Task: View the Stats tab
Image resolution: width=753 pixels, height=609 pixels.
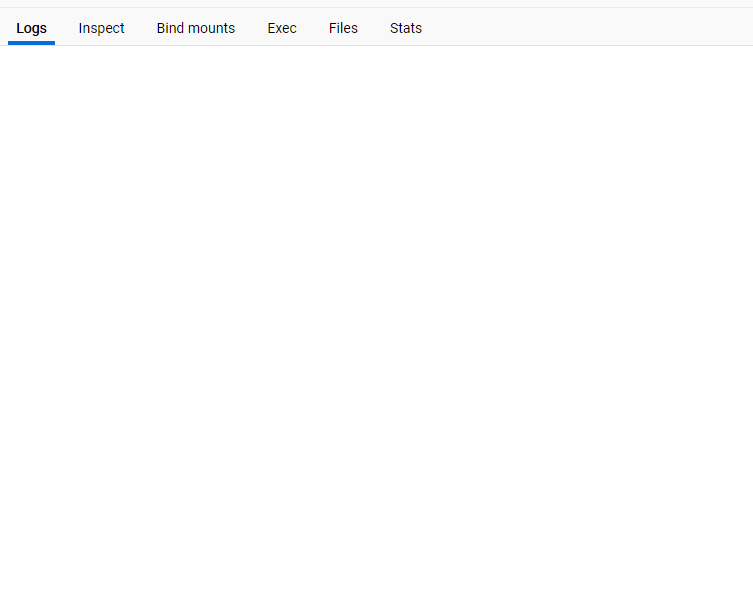Action: click(406, 28)
